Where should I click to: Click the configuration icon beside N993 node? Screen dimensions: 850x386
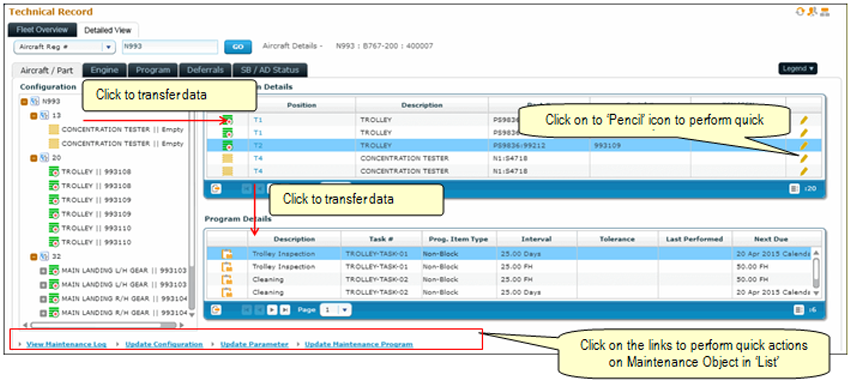tap(34, 101)
